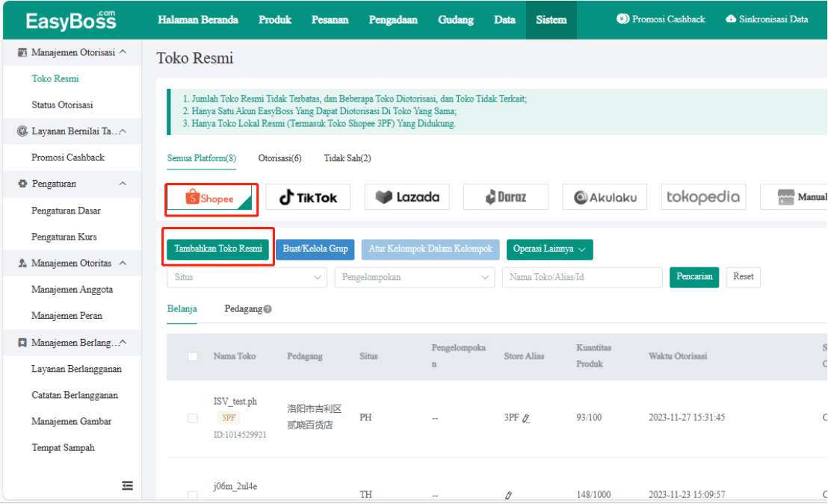Click the Manajemen Berlangganan star icon
The image size is (828, 504).
click(x=22, y=343)
